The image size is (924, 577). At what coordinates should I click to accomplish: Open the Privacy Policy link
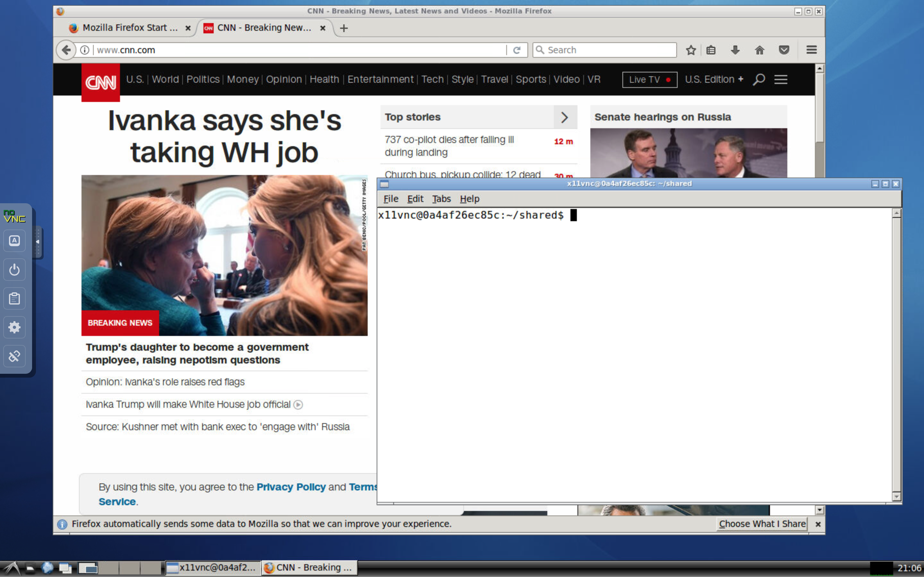[x=291, y=487]
